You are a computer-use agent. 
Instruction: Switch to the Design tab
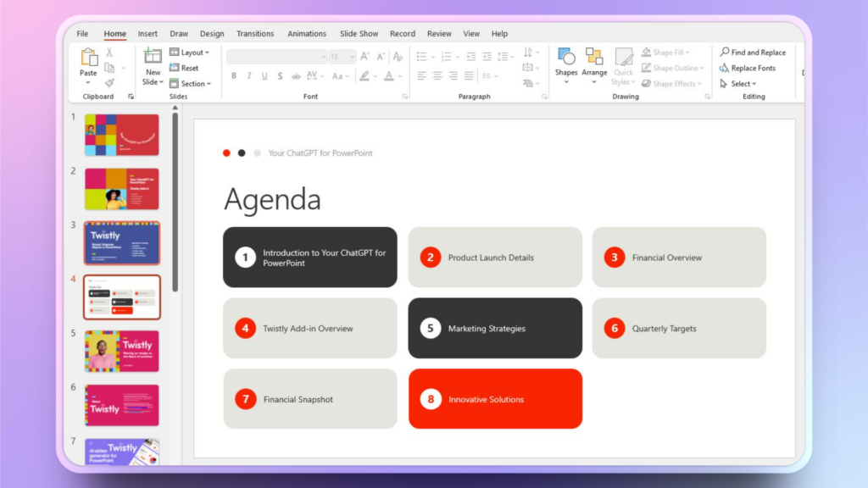click(212, 34)
